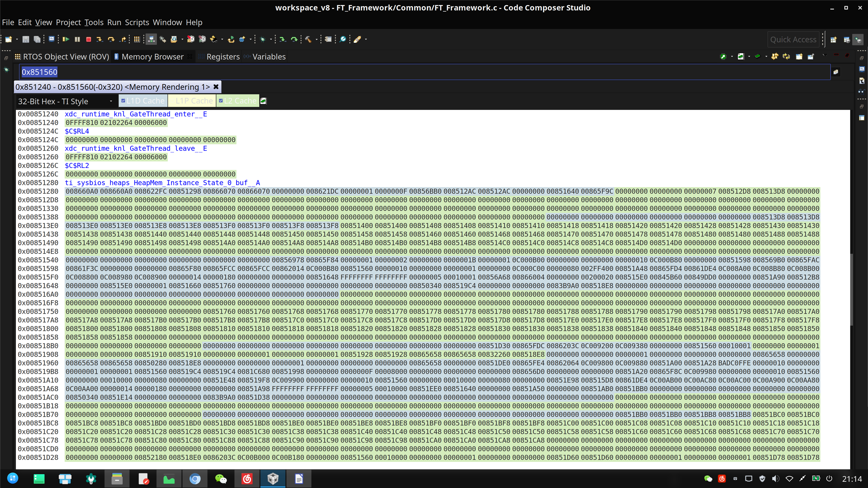Open the Memory Browser View Menu triangle
This screenshot has width=868, height=488.
825,55
